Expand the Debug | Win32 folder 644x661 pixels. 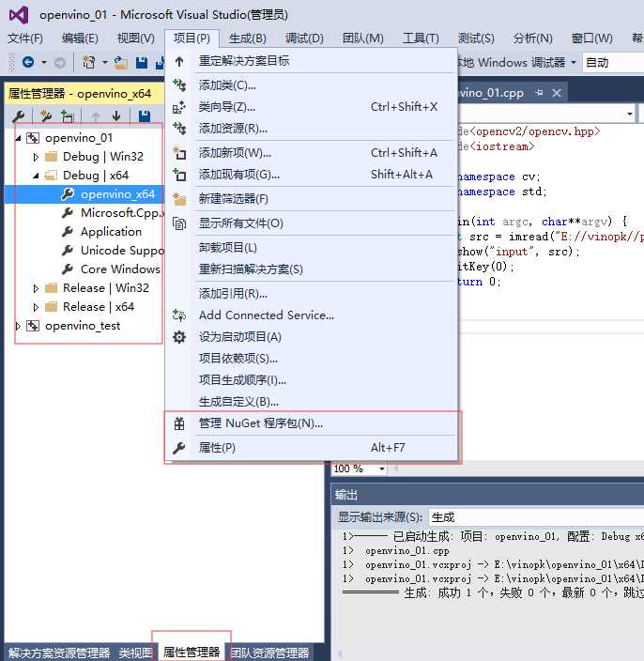[x=36, y=157]
